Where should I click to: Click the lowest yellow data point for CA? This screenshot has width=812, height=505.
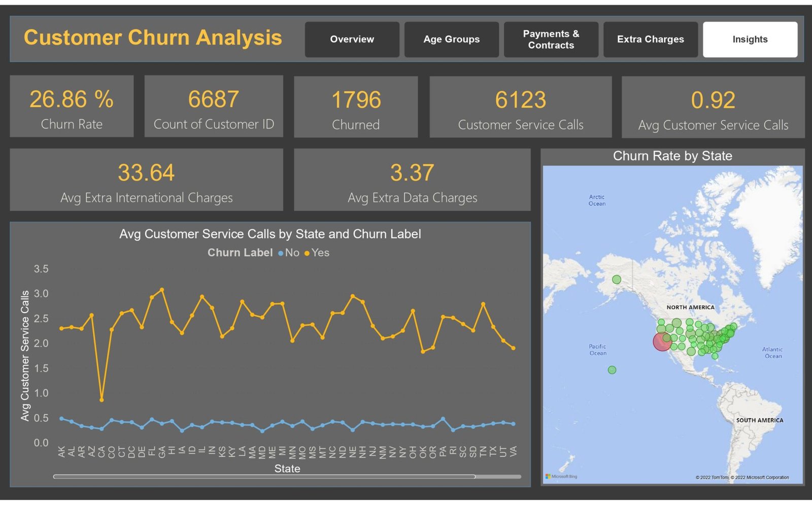[102, 400]
